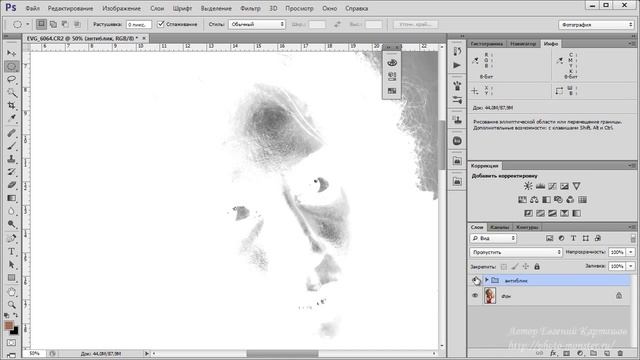The width and height of the screenshot is (640, 360).
Task: Add a Channel Mixer adjustment
Action: (x=570, y=200)
